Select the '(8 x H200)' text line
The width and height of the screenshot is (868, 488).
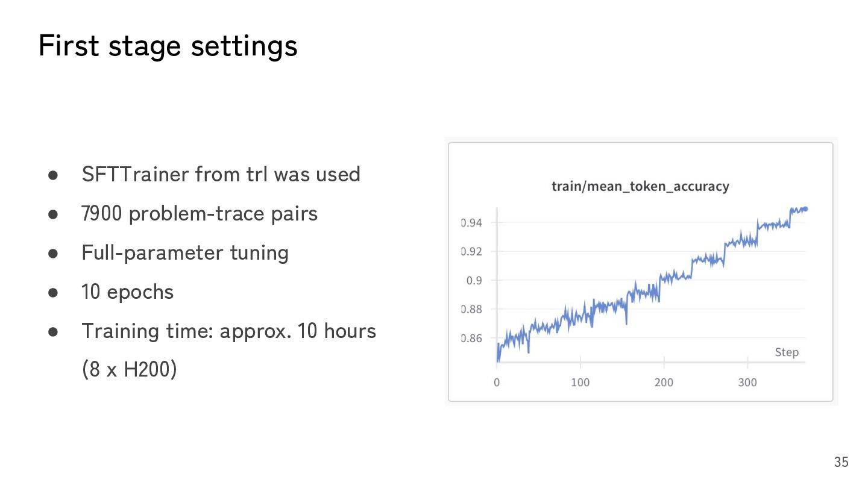coord(129,369)
